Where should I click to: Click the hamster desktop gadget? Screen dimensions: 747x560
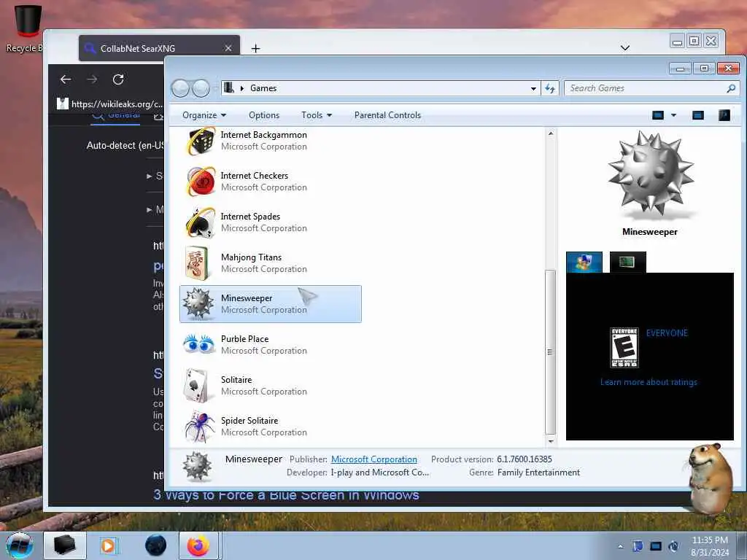tap(709, 478)
